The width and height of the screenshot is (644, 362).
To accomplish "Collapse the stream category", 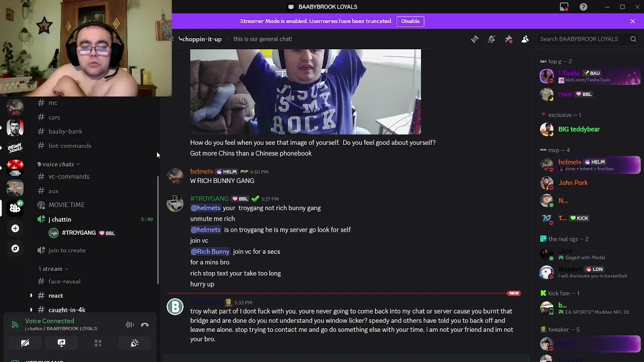I will pos(53,269).
